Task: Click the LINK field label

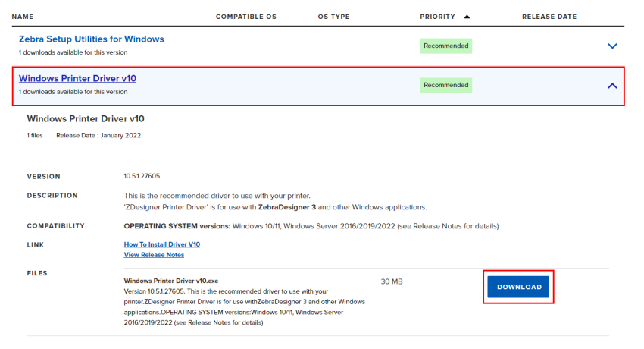Action: pyautogui.click(x=36, y=245)
